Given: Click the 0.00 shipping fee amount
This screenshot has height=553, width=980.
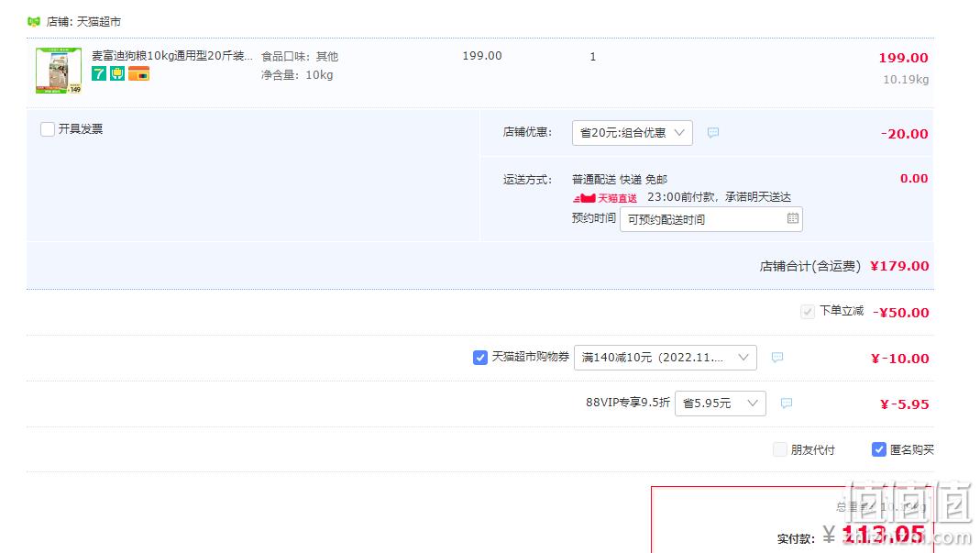Looking at the screenshot, I should pyautogui.click(x=914, y=178).
